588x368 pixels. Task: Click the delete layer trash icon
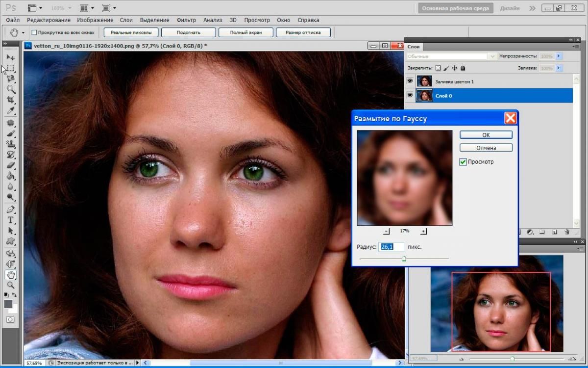coord(567,232)
